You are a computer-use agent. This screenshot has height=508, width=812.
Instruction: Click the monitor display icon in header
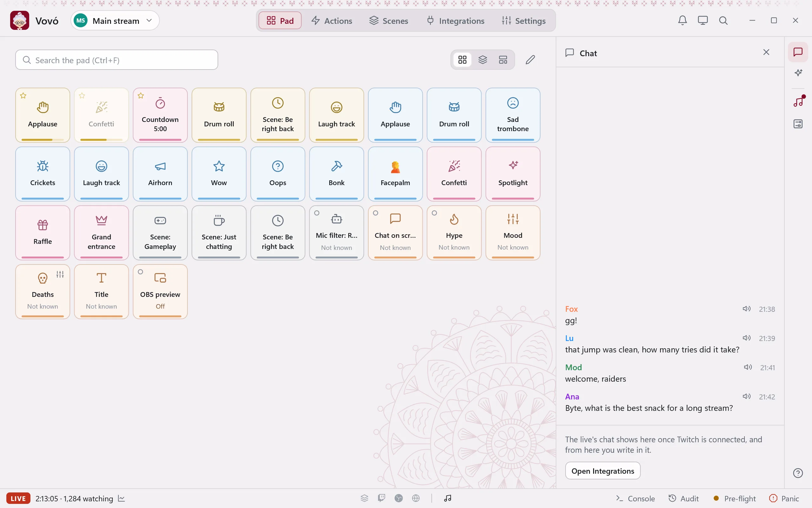703,21
